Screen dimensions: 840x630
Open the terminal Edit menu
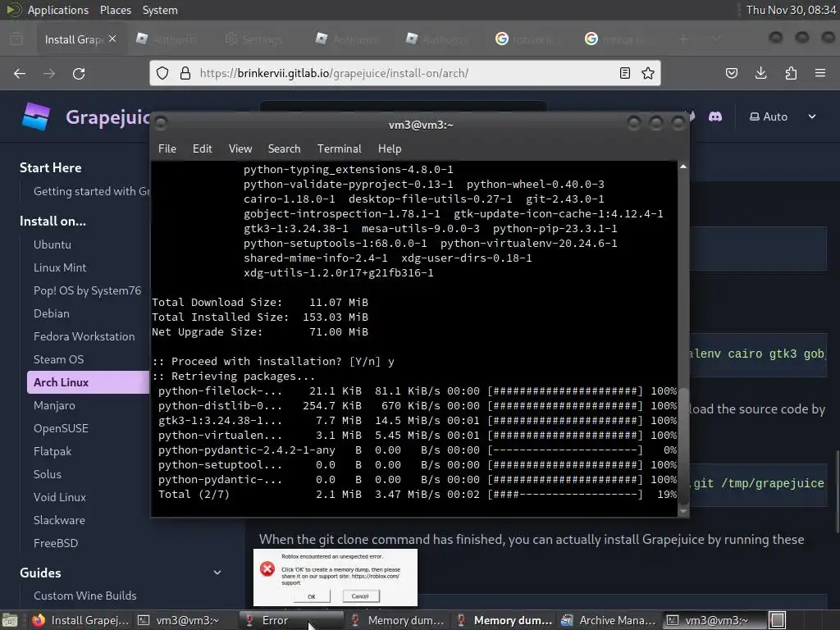coord(203,149)
